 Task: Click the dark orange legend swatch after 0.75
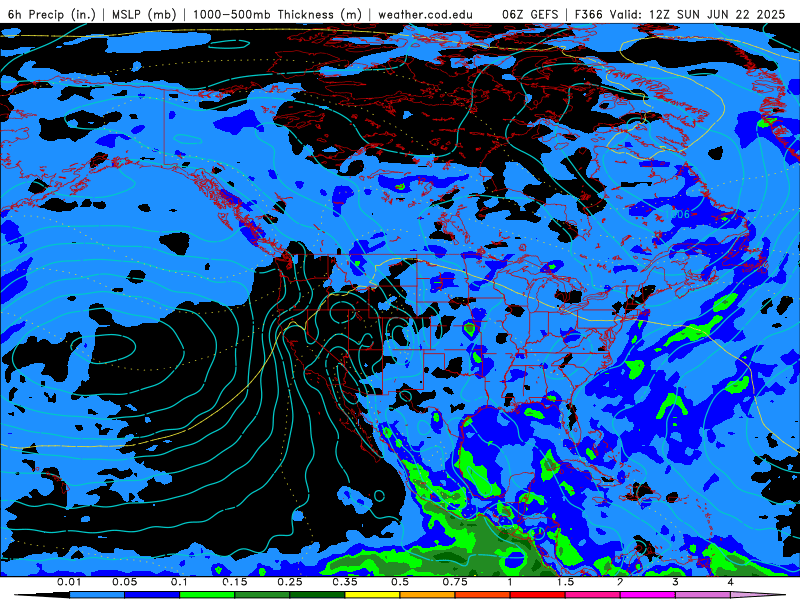tap(483, 595)
